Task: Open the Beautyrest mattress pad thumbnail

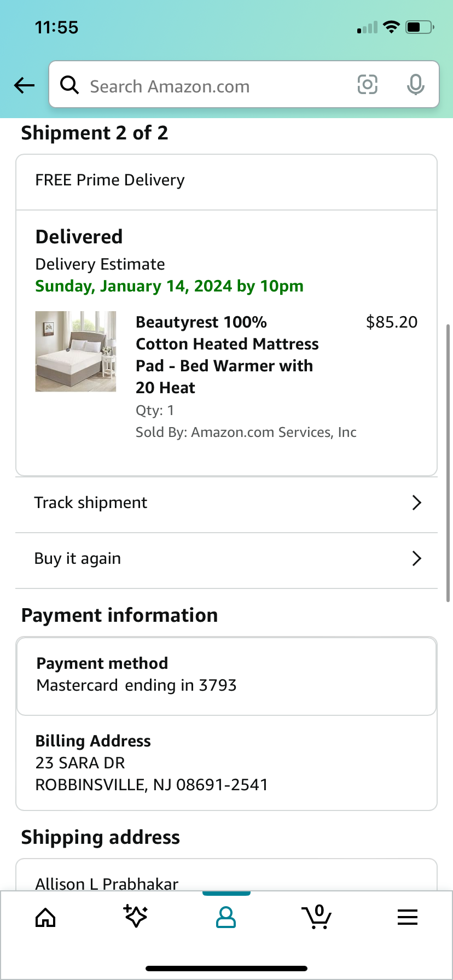Action: (75, 351)
